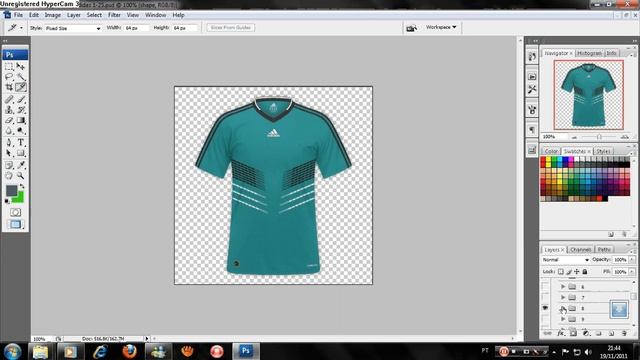Select the Hand tool
This screenshot has width=640, height=360.
point(9,176)
